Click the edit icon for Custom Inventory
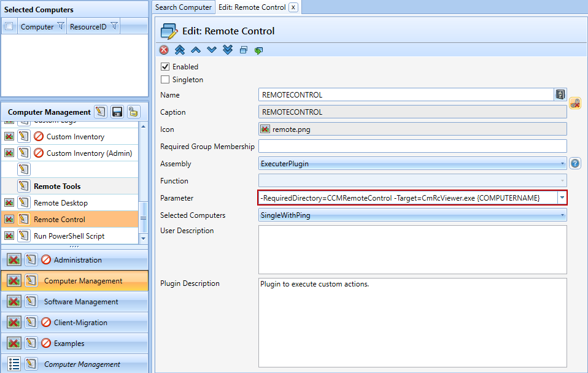588x373 pixels. click(24, 136)
